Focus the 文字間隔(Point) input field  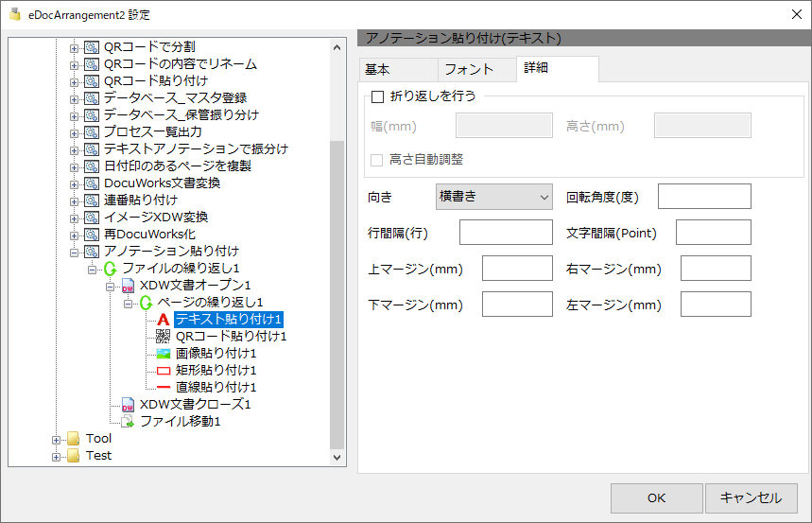coord(714,233)
